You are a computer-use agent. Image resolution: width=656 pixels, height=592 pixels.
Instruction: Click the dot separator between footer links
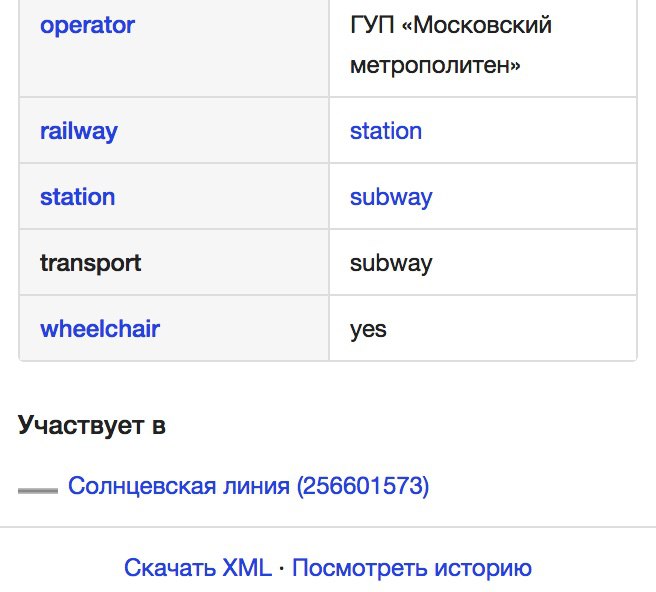point(282,569)
